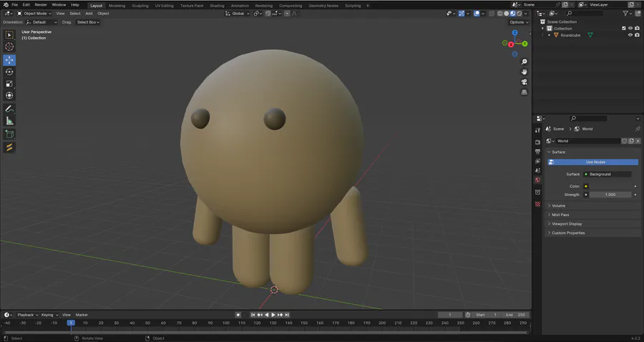
Task: Switch perspective/orthographic grid icon
Action: coord(524,92)
